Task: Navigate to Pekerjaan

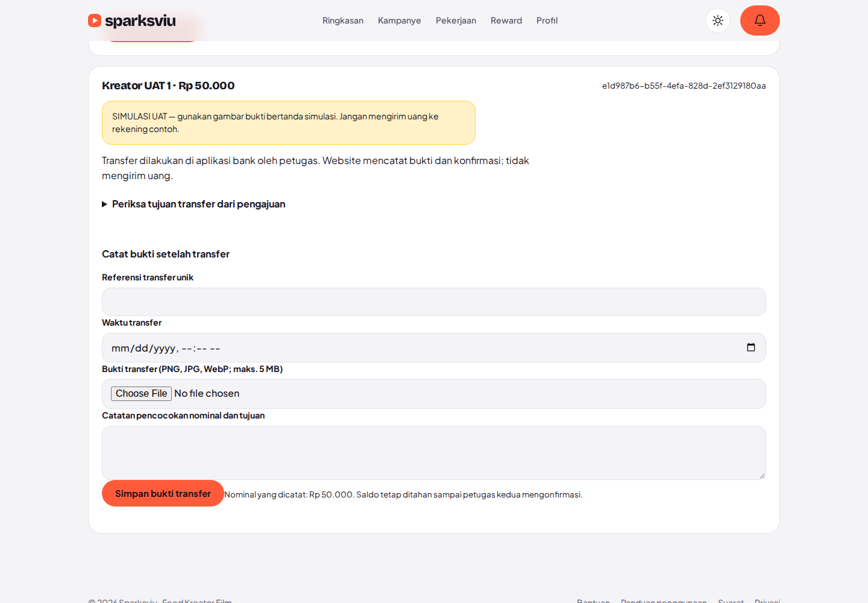Action: pyautogui.click(x=456, y=21)
